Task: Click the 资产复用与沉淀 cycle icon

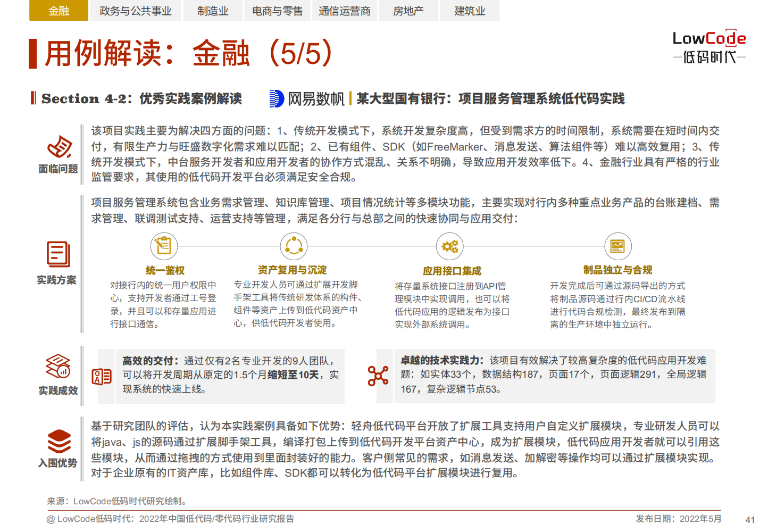Action: (294, 246)
